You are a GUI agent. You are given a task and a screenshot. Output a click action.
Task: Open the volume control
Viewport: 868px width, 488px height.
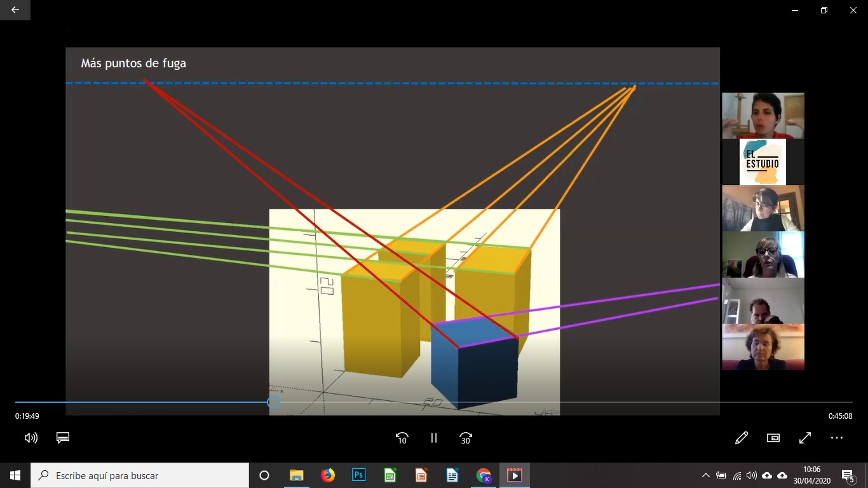[31, 438]
